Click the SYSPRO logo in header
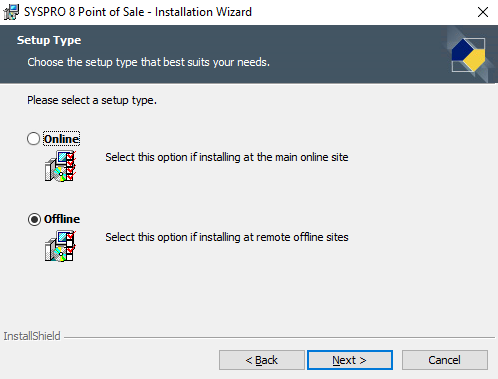Image resolution: width=498 pixels, height=379 pixels. pyautogui.click(x=469, y=55)
